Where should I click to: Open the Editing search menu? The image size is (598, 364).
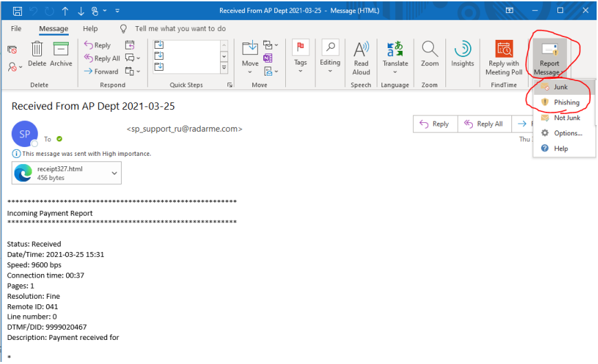330,56
